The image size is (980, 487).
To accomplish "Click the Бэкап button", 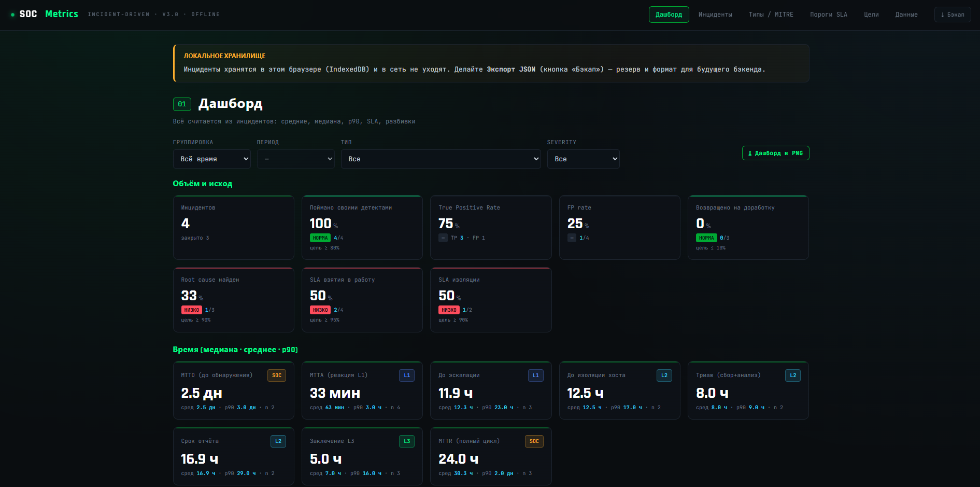I will click(953, 15).
